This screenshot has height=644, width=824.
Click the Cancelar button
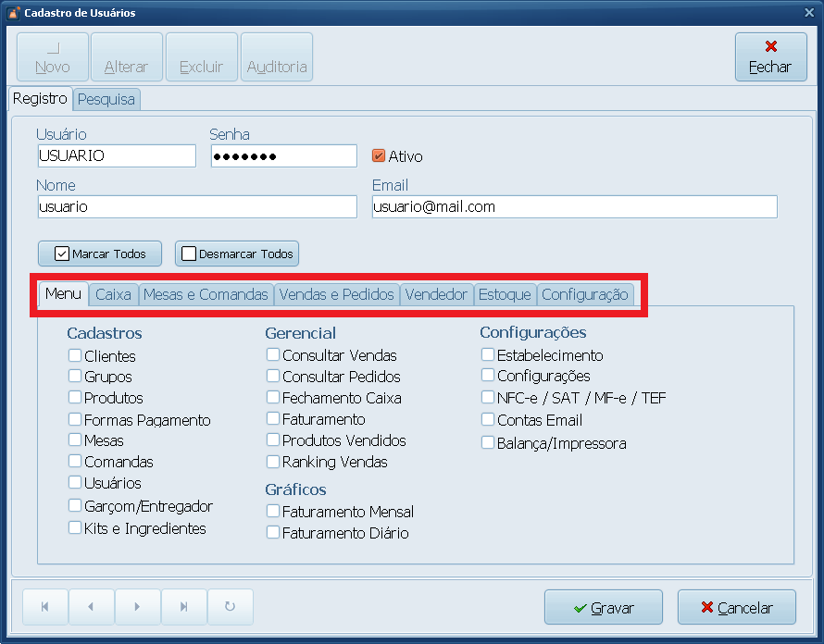pyautogui.click(x=736, y=608)
